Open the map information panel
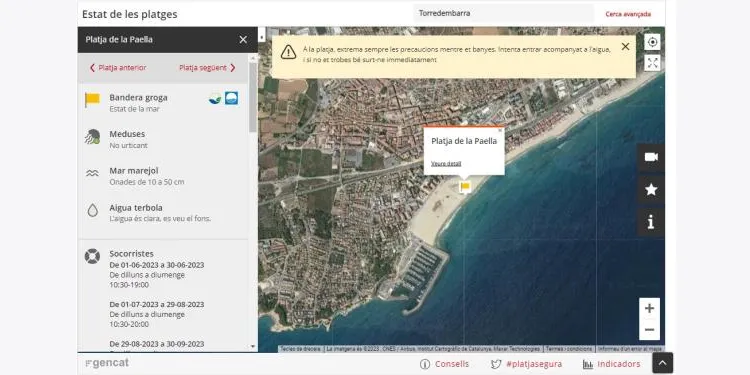This screenshot has width=750, height=375. click(651, 222)
